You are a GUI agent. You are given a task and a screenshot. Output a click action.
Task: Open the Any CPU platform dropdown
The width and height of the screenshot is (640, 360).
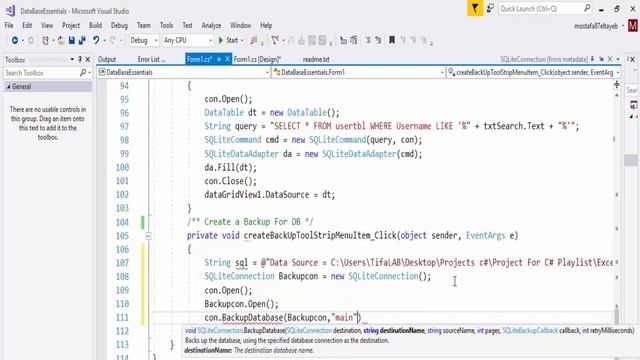(x=188, y=40)
